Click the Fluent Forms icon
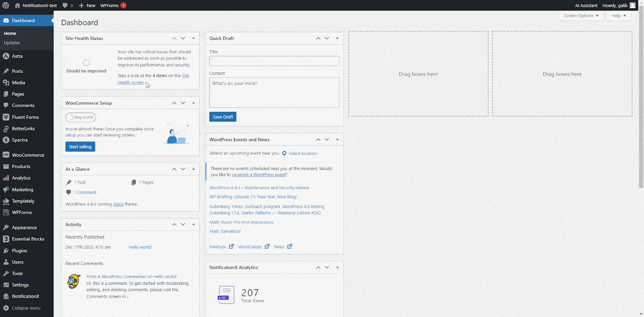 click(x=6, y=117)
